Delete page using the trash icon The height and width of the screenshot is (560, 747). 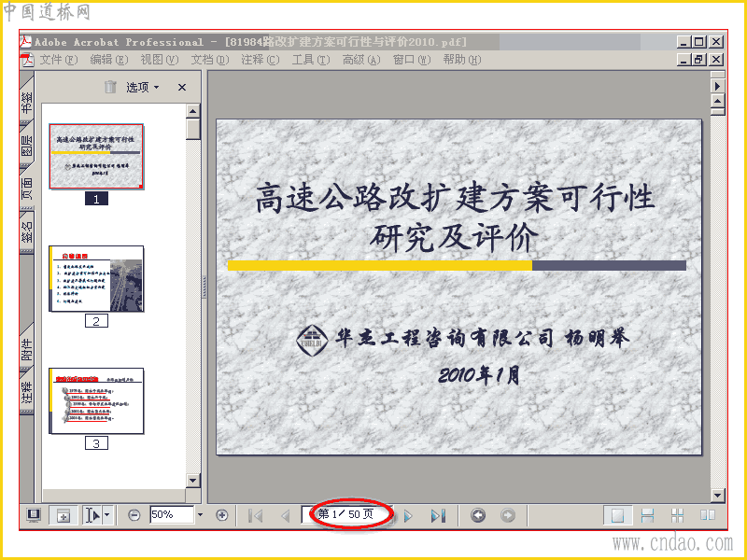[x=110, y=87]
